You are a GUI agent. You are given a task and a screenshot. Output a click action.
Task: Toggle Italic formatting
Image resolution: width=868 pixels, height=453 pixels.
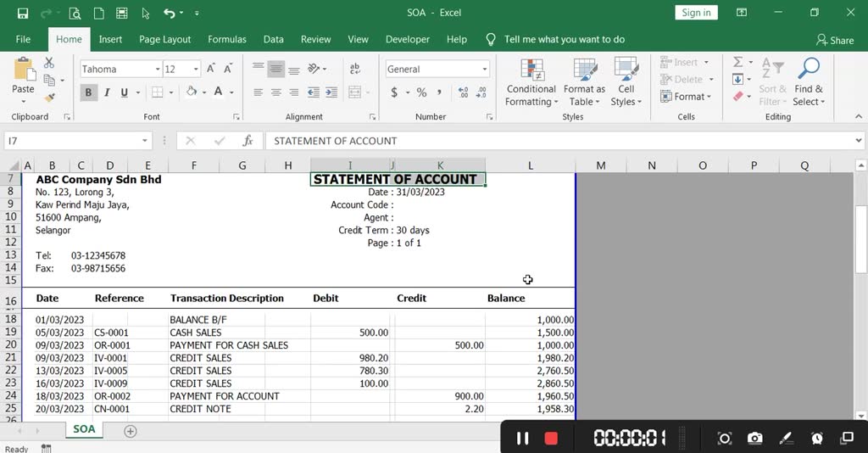tap(106, 92)
